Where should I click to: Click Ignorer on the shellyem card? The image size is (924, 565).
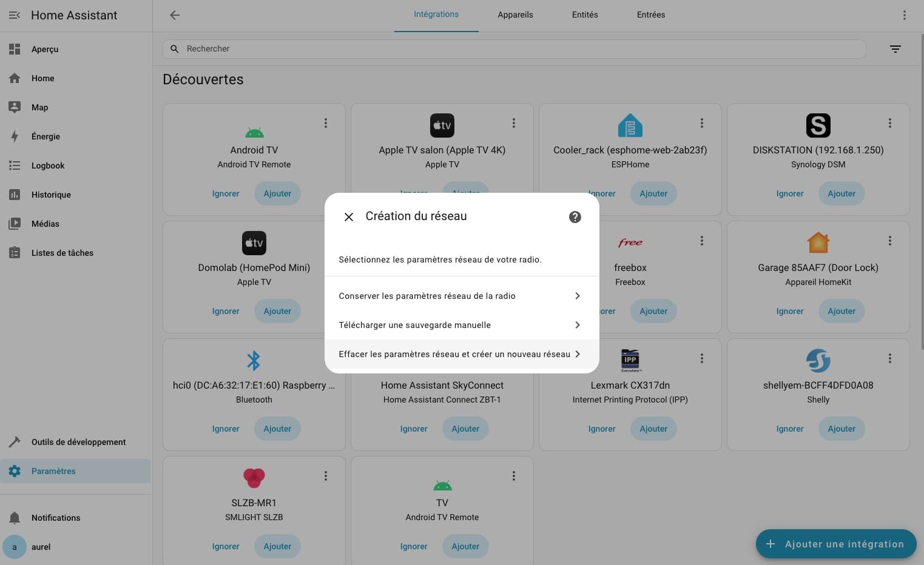click(x=789, y=429)
